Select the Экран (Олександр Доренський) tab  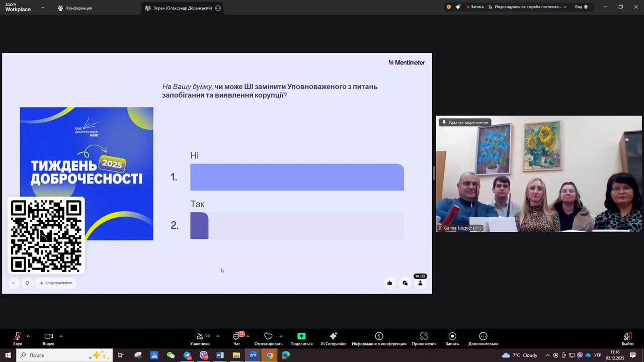point(178,8)
